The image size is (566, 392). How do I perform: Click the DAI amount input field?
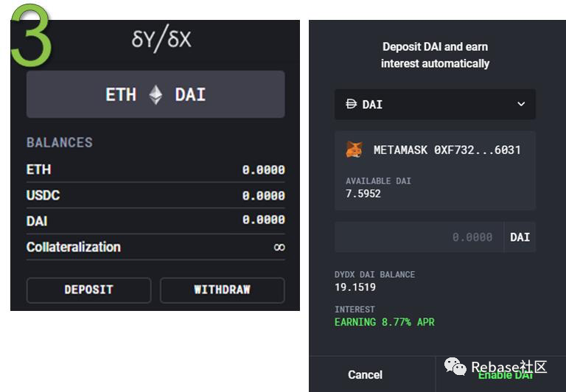419,237
